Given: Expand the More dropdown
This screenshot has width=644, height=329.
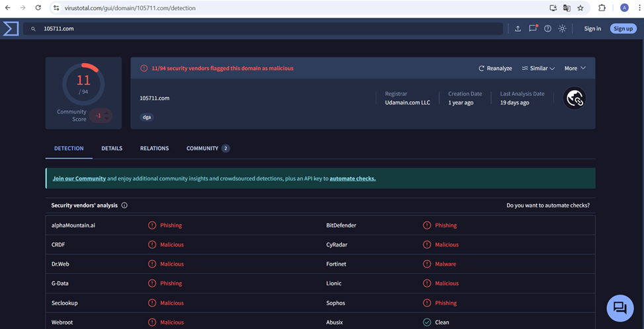Looking at the screenshot, I should (575, 68).
